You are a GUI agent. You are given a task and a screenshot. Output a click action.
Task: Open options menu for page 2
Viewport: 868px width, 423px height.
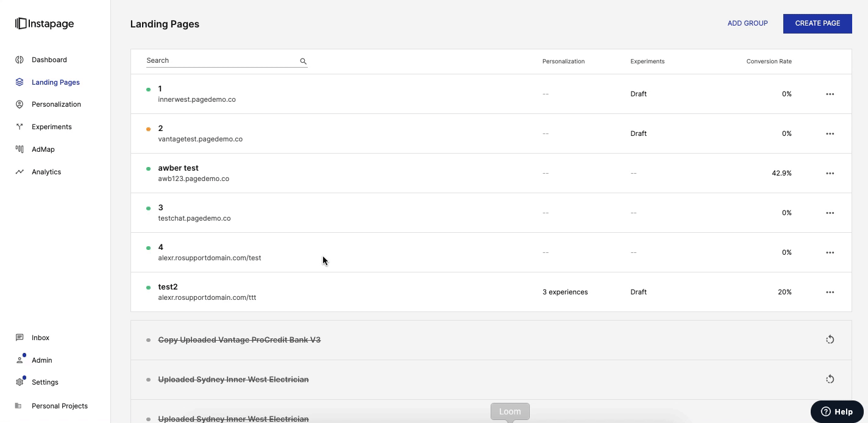click(x=830, y=134)
